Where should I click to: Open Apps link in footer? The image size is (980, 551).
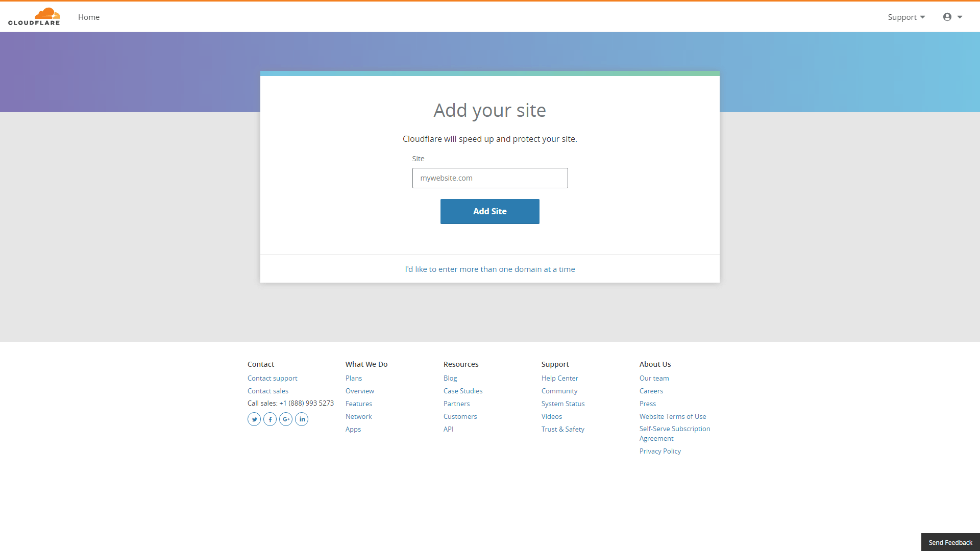click(353, 429)
